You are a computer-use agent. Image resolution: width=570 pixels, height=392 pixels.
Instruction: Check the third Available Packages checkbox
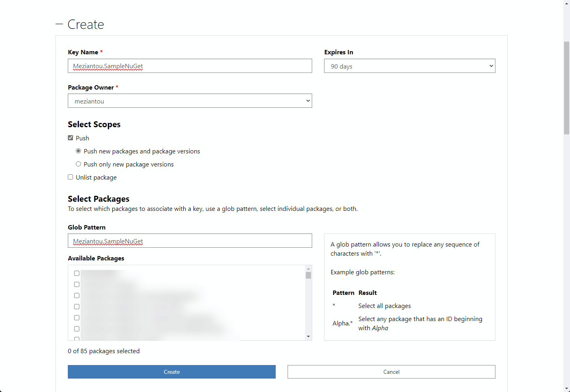tap(77, 296)
